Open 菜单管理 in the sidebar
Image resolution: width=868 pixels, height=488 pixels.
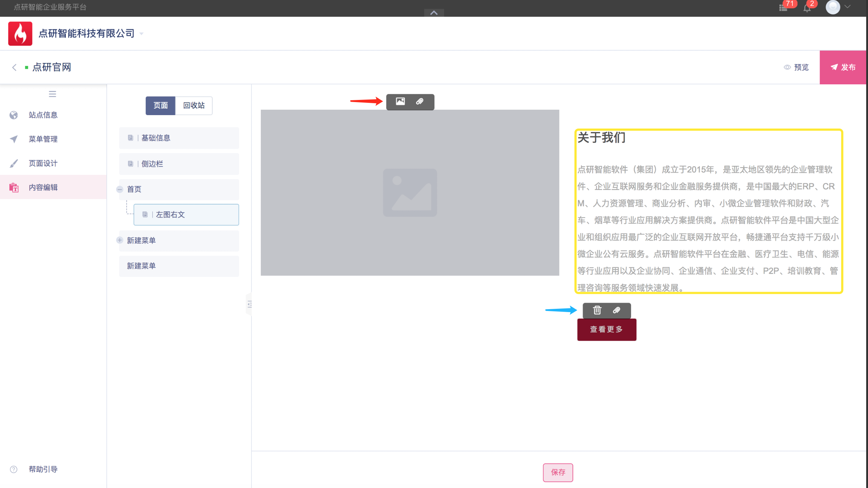[53, 139]
